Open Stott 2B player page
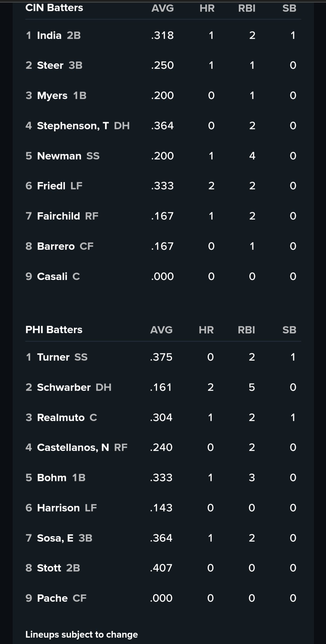326x644 pixels. [49, 568]
